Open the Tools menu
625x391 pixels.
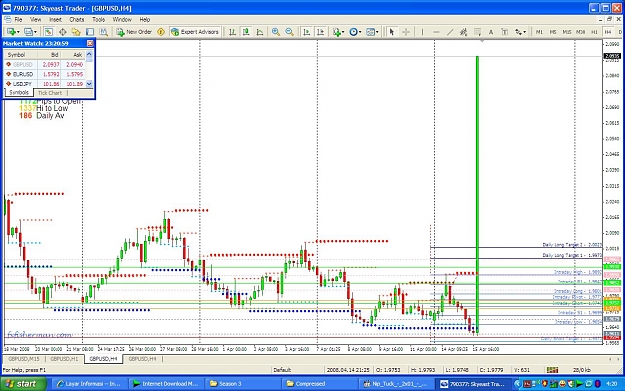(98, 19)
